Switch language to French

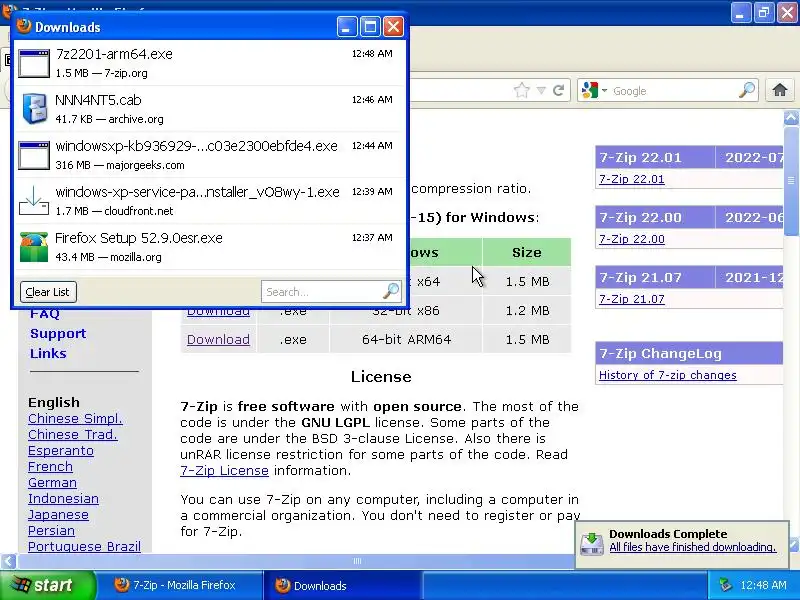point(50,466)
